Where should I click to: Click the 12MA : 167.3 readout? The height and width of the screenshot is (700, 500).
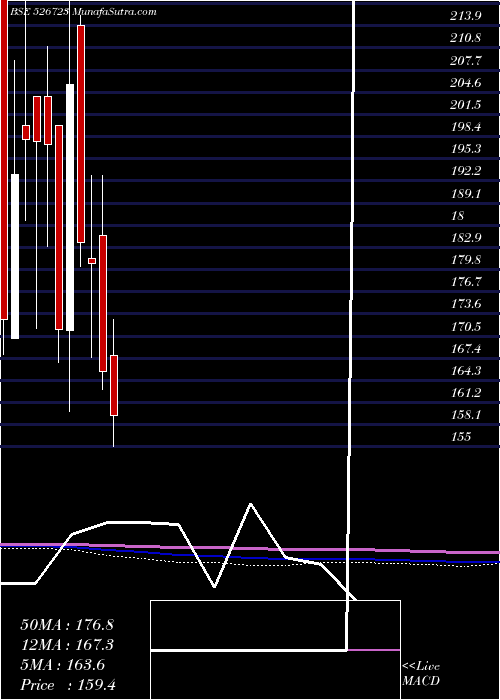tap(67, 645)
